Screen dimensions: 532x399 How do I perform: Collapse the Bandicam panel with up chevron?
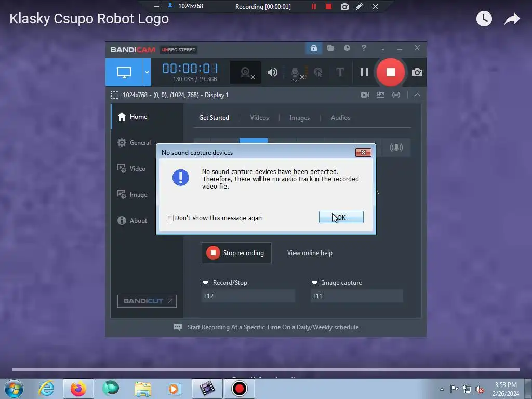417,95
